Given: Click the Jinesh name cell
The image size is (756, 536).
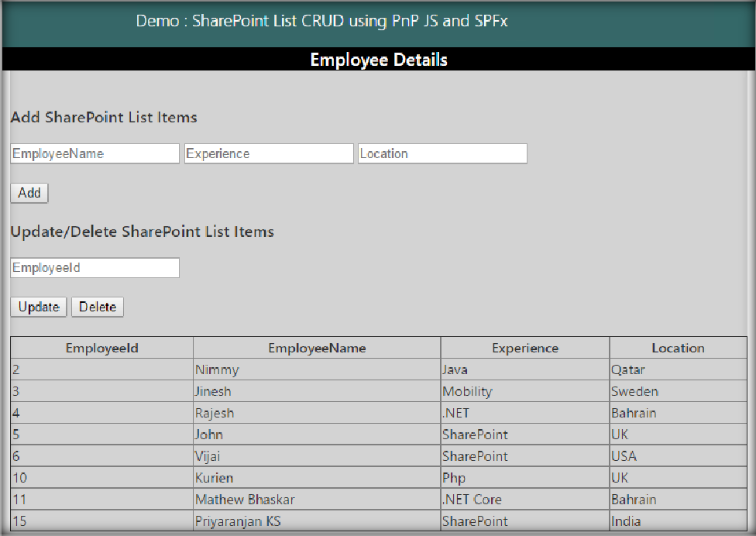Looking at the screenshot, I should coord(317,391).
